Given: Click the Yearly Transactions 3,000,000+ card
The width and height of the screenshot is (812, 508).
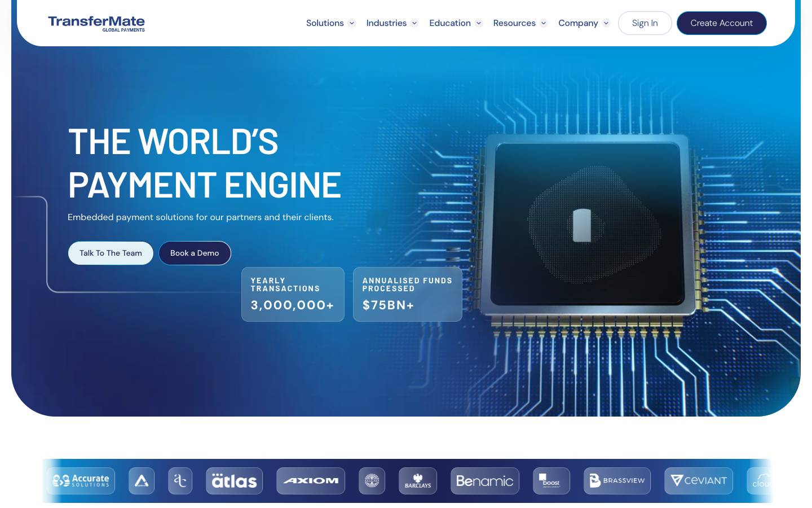Looking at the screenshot, I should click(293, 294).
